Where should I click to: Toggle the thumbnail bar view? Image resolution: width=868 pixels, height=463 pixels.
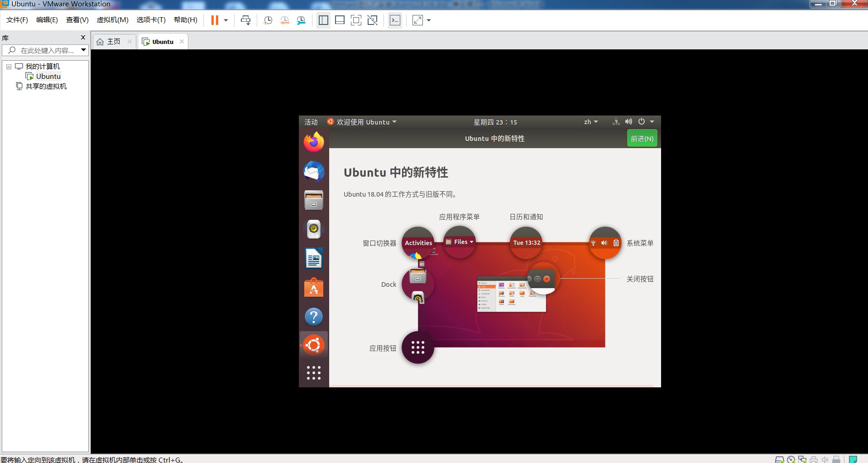[x=340, y=20]
